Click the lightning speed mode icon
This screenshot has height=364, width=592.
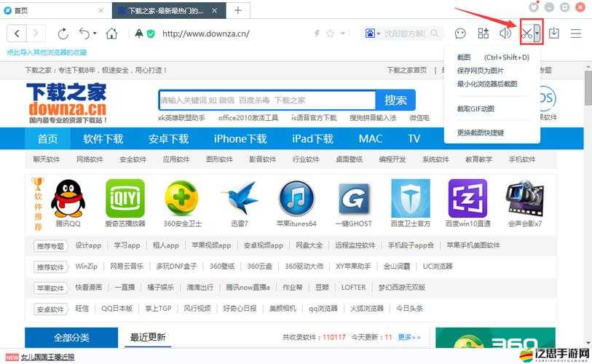pyautogui.click(x=317, y=33)
